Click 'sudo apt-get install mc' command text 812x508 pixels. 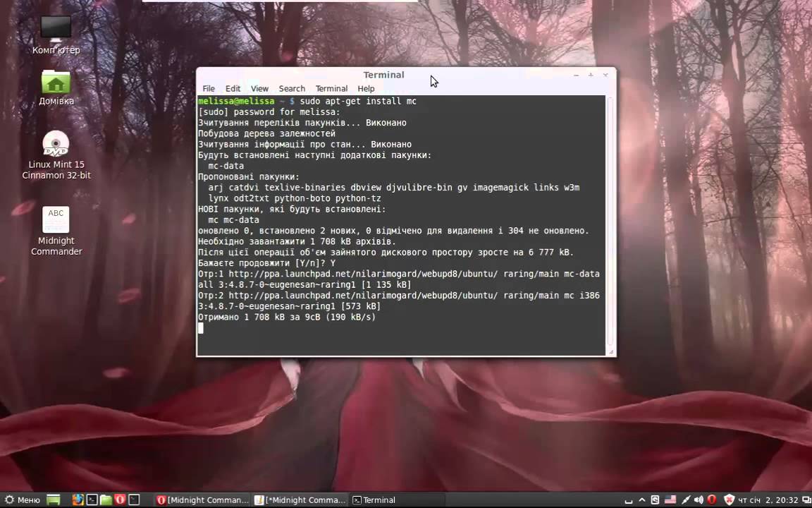(358, 101)
